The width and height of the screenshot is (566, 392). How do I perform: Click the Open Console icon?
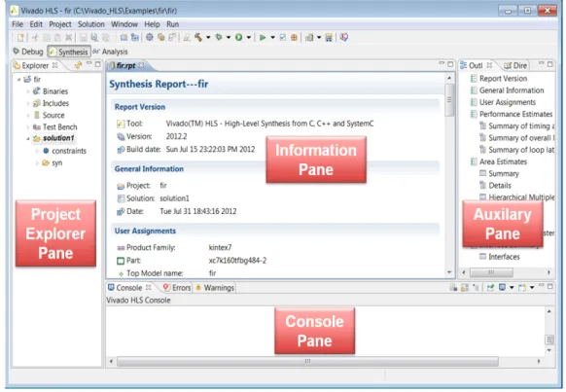click(522, 287)
